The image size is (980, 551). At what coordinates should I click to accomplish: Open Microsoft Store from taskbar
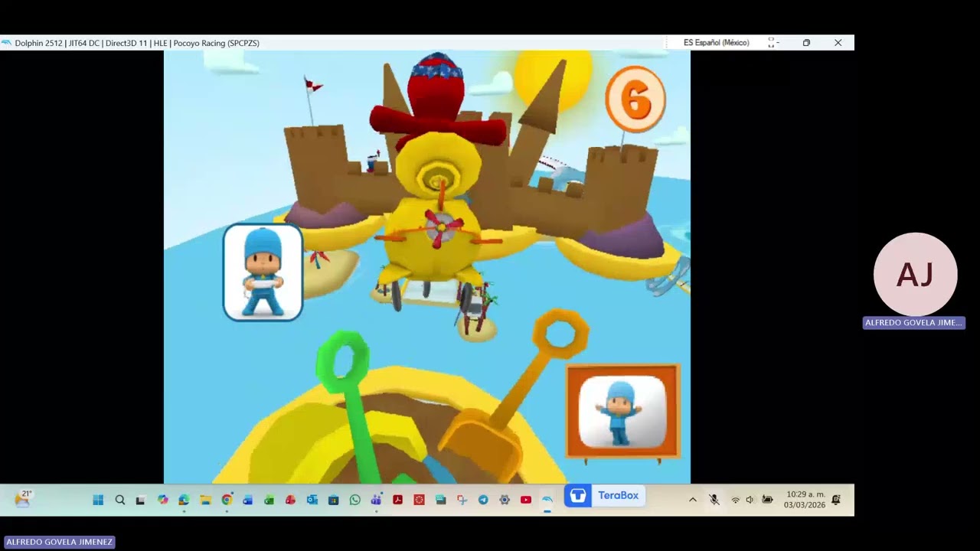pyautogui.click(x=333, y=500)
